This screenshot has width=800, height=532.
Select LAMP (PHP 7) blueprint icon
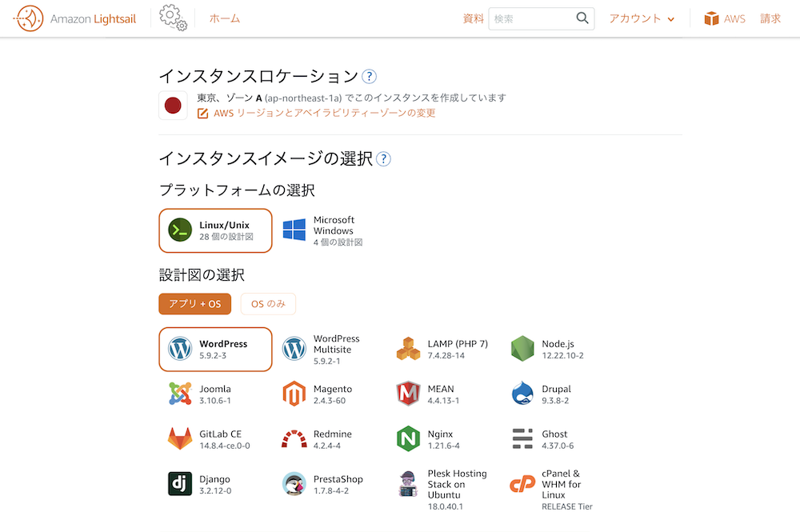(x=408, y=350)
